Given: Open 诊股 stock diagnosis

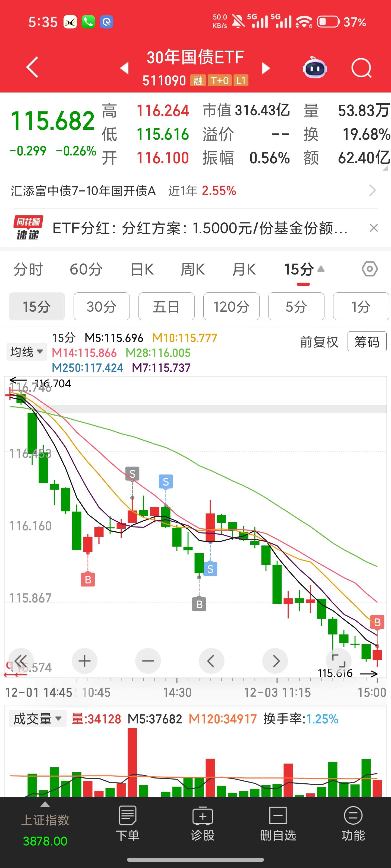Looking at the screenshot, I should point(203,823).
